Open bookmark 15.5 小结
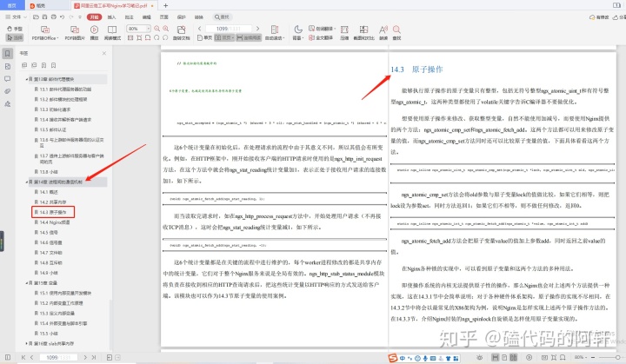Image resolution: width=626 pixels, height=364 pixels. click(x=49, y=334)
